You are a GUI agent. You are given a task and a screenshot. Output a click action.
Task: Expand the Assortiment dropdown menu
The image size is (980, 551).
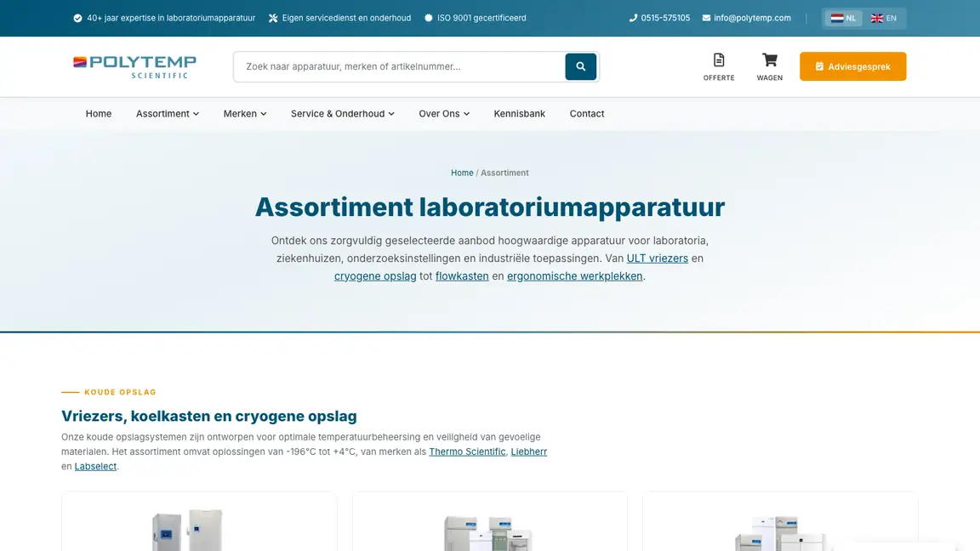168,114
